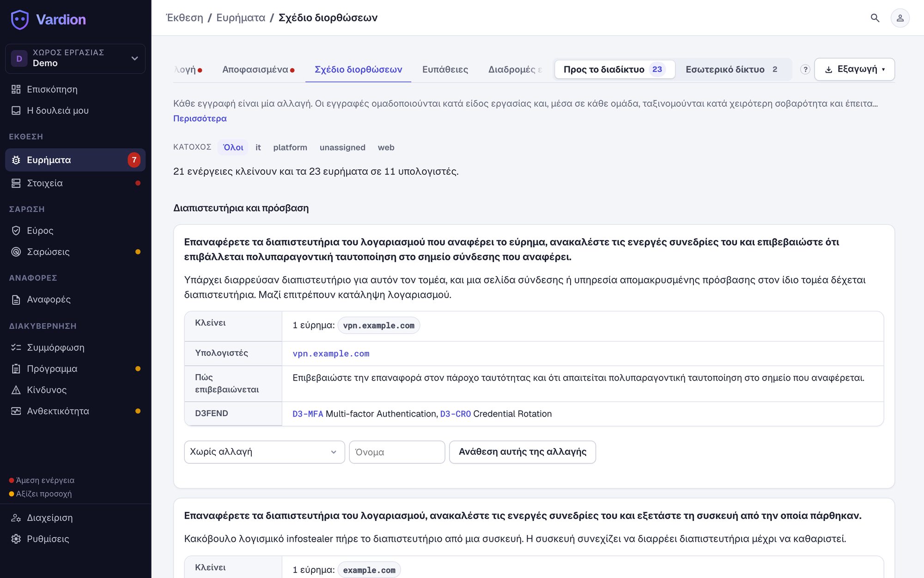924x578 pixels.
Task: Open the Εξαγωγή export dropdown
Action: (x=855, y=69)
